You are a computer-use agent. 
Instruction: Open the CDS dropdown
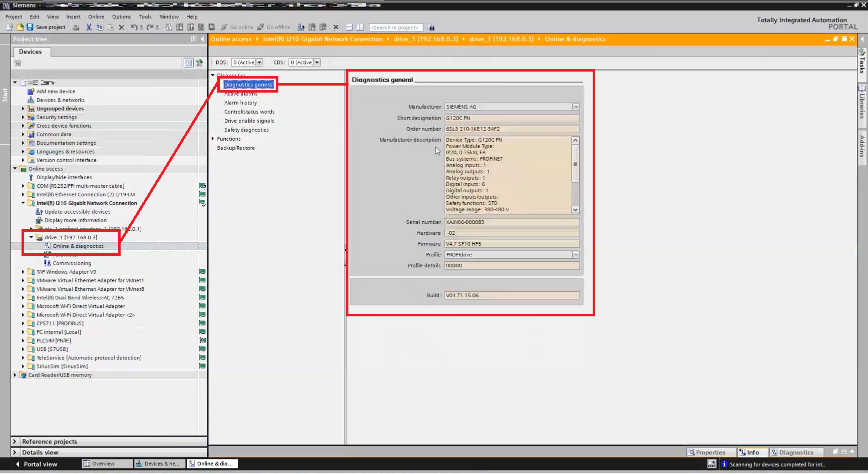(x=317, y=63)
